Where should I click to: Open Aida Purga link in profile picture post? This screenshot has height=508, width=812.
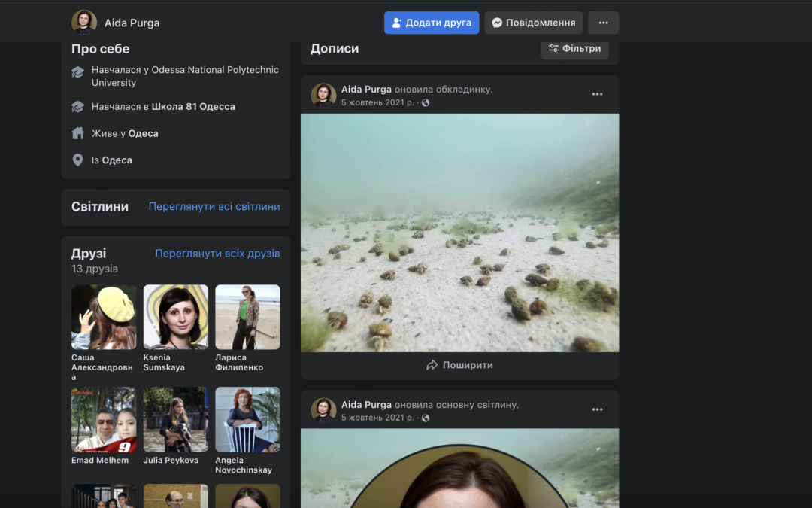tap(366, 404)
